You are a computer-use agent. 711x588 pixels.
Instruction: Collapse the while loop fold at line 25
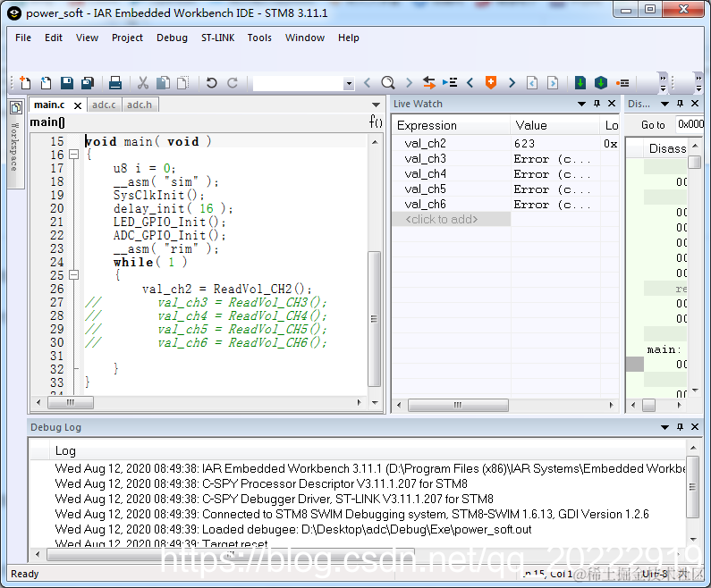click(74, 275)
